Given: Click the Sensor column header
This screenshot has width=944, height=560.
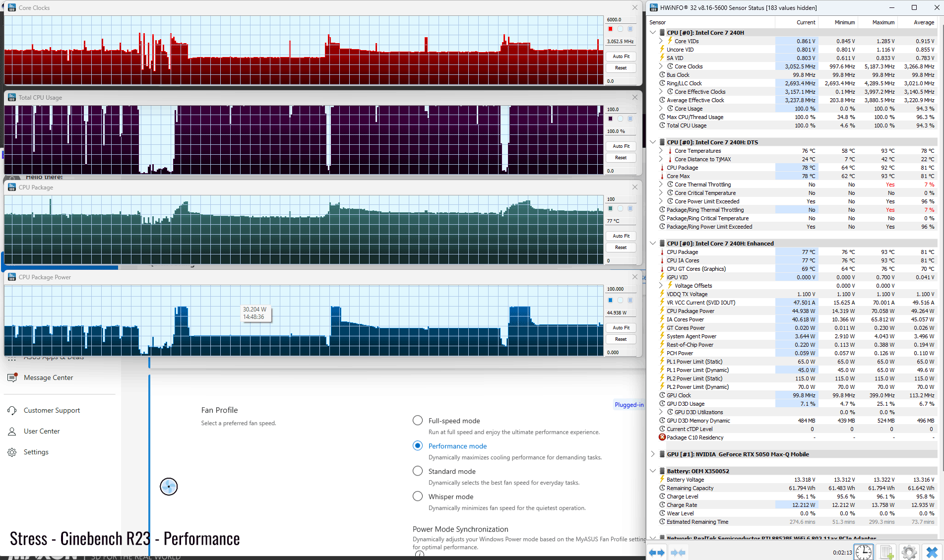Looking at the screenshot, I should (x=711, y=22).
